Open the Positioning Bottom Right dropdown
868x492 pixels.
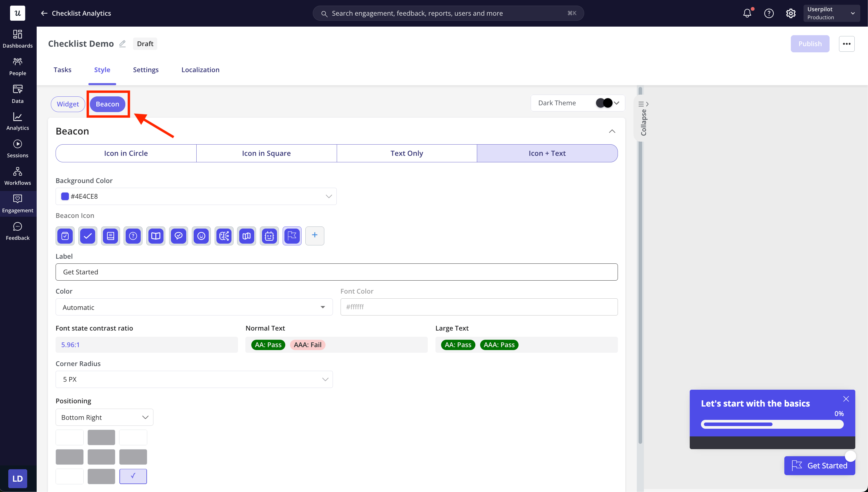[x=104, y=417]
